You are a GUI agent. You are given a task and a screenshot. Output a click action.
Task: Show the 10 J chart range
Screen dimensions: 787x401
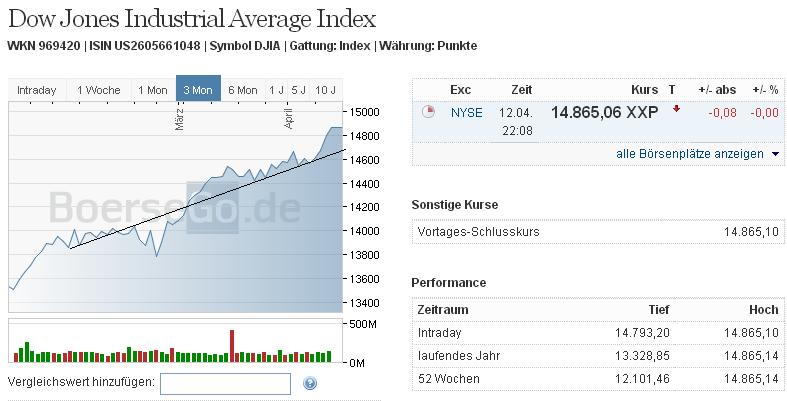tap(326, 90)
